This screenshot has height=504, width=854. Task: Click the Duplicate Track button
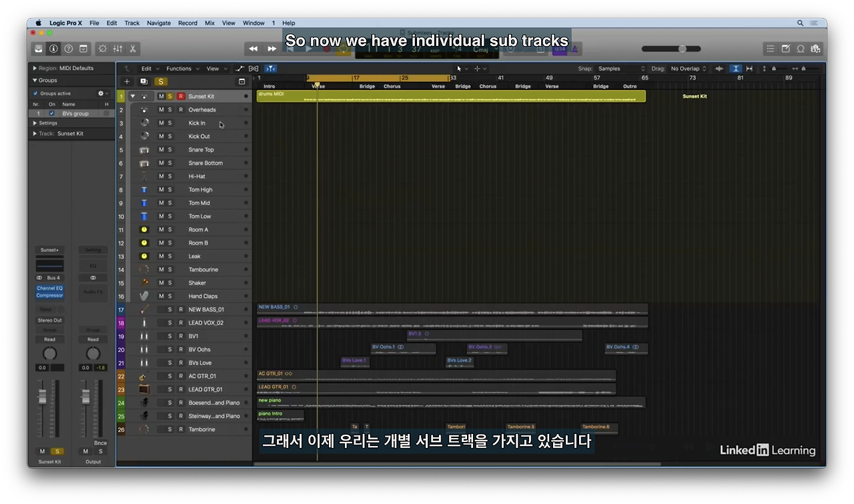point(143,81)
